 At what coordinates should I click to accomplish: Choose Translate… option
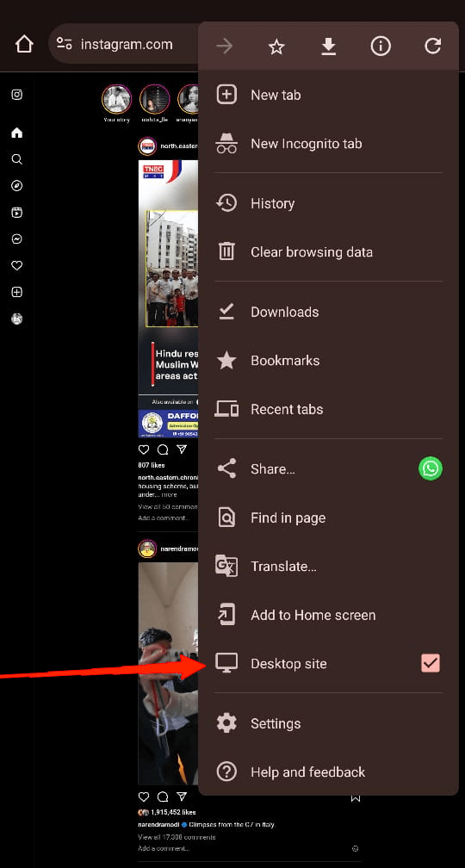(x=328, y=567)
